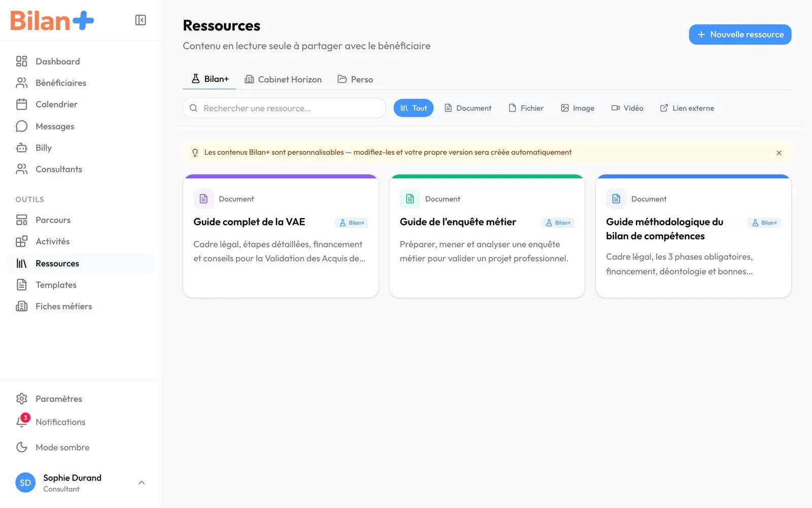Open Guide complet de la VAE title
The width and height of the screenshot is (812, 508).
pyautogui.click(x=249, y=222)
